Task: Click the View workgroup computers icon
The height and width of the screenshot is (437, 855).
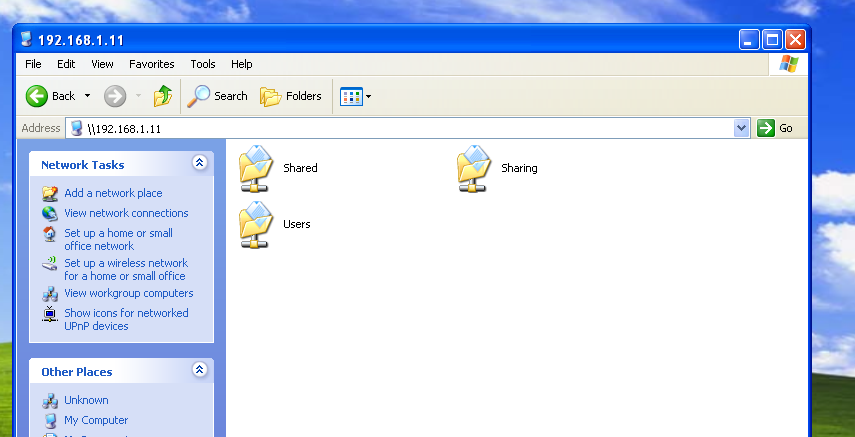Action: click(x=50, y=294)
